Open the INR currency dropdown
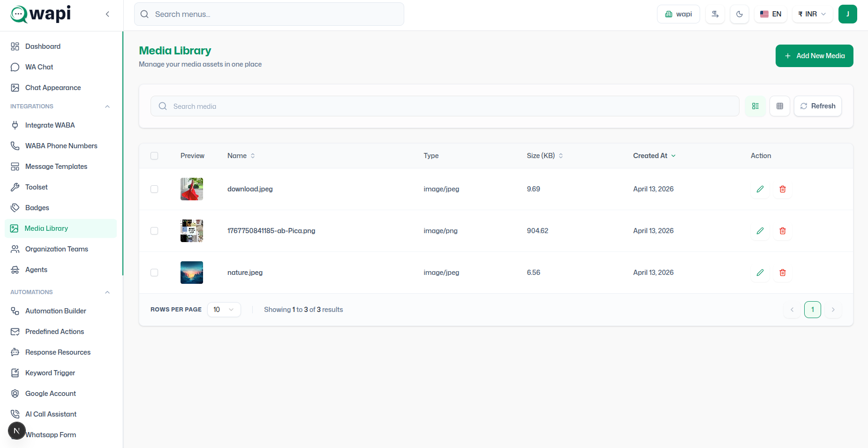This screenshot has height=448, width=868. (x=812, y=14)
